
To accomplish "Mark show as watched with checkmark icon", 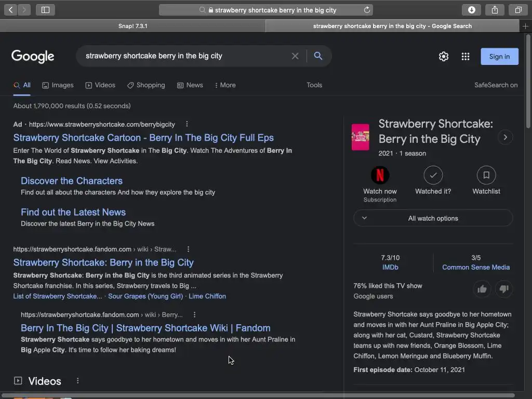I will [x=433, y=175].
